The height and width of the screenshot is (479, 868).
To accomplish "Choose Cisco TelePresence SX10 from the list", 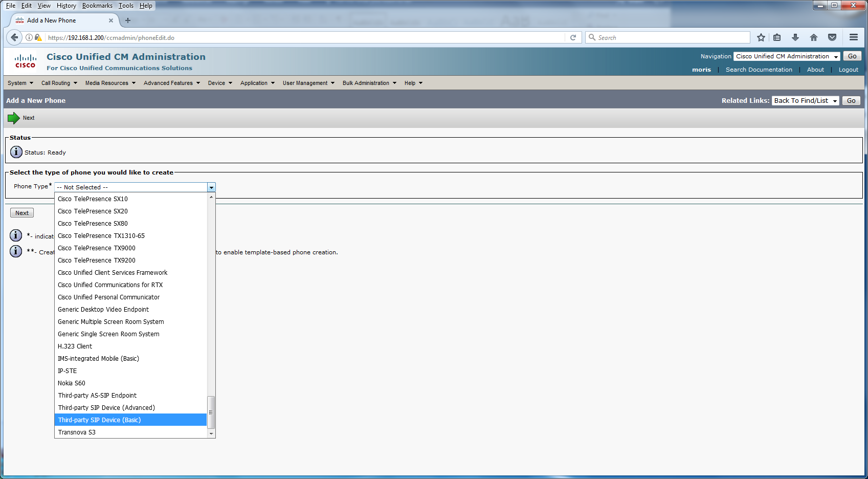I will coord(130,199).
